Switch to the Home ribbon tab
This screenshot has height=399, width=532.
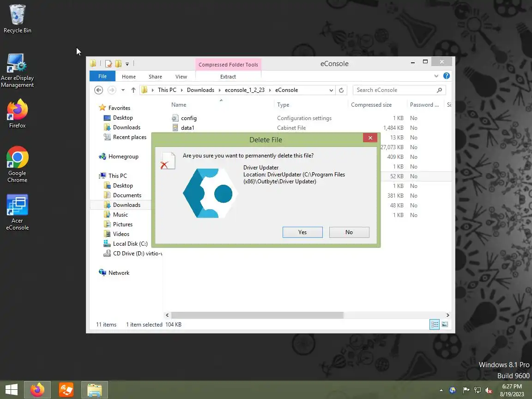pyautogui.click(x=128, y=77)
